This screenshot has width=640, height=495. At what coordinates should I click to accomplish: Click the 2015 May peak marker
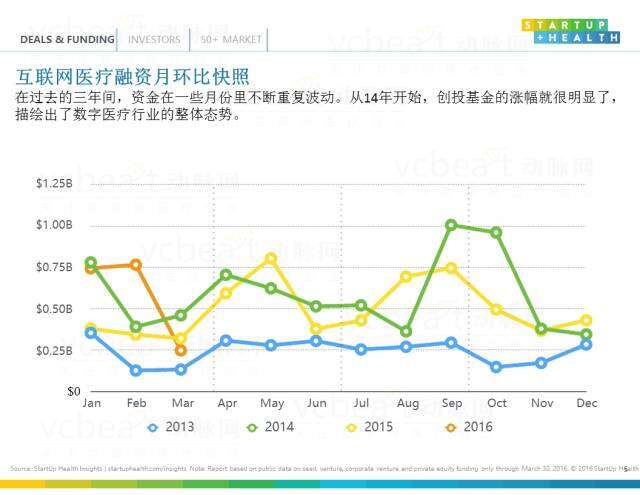coord(270,258)
